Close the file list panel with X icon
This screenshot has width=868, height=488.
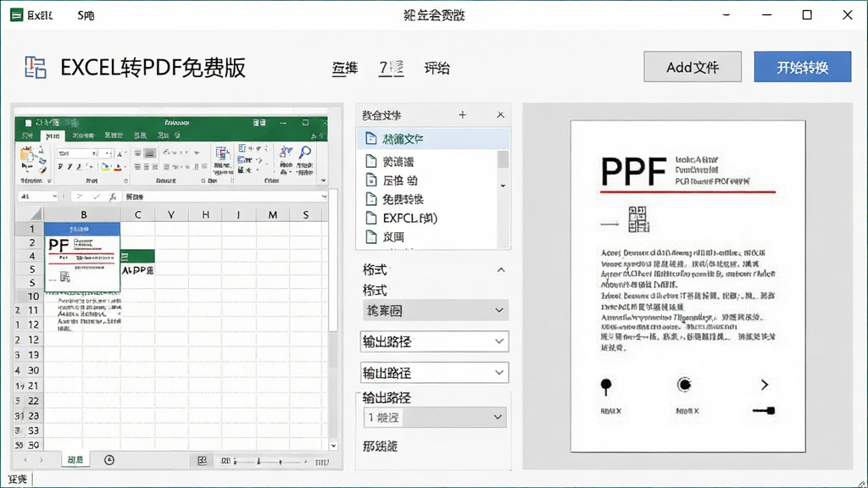point(500,114)
